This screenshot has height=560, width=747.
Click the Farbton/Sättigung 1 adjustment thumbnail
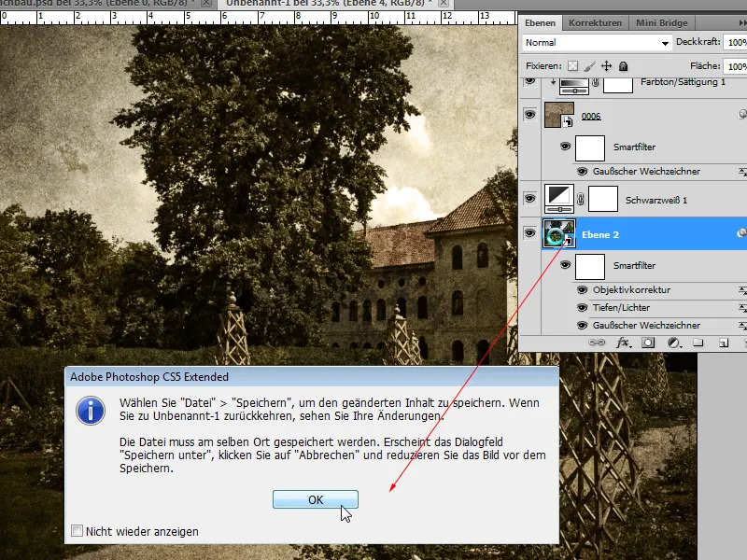pyautogui.click(x=574, y=86)
